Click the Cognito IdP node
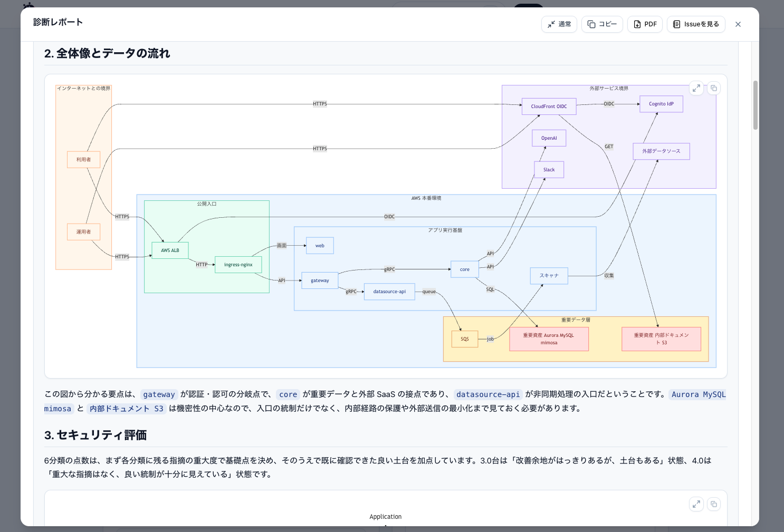 pos(661,104)
